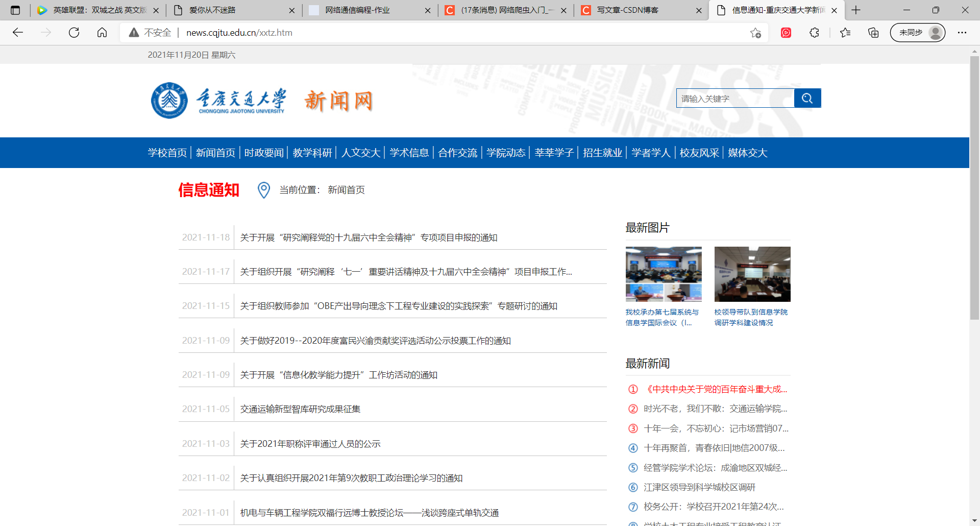Click the location pin icon beside 当前位置

coord(263,190)
